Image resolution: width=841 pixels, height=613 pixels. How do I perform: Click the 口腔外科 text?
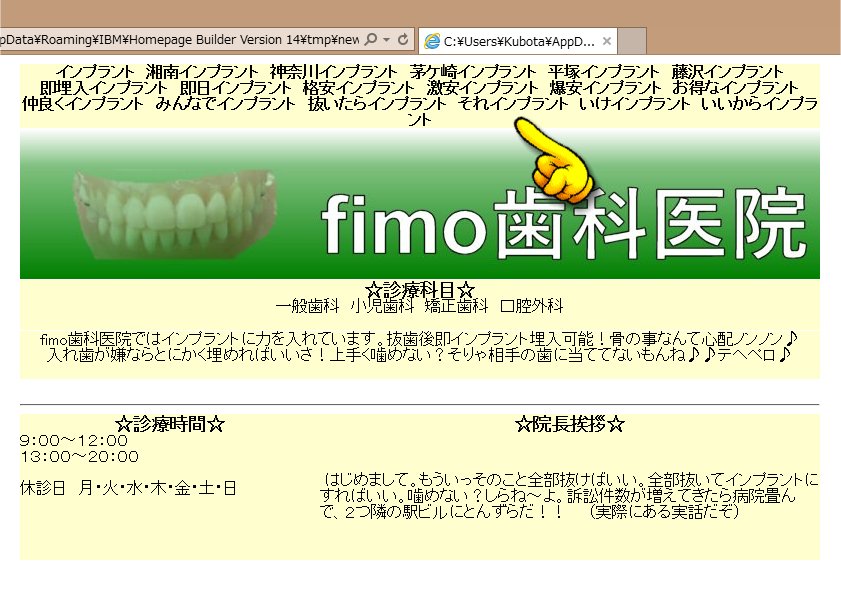(x=532, y=306)
